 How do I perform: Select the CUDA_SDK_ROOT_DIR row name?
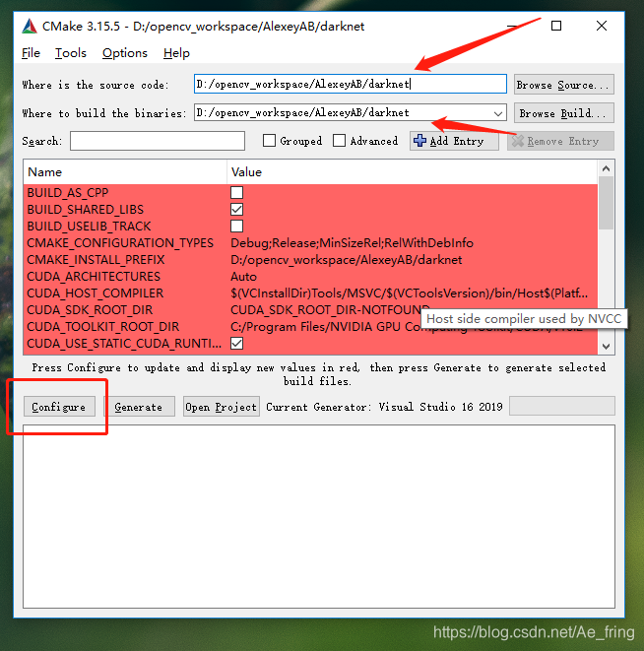(90, 310)
